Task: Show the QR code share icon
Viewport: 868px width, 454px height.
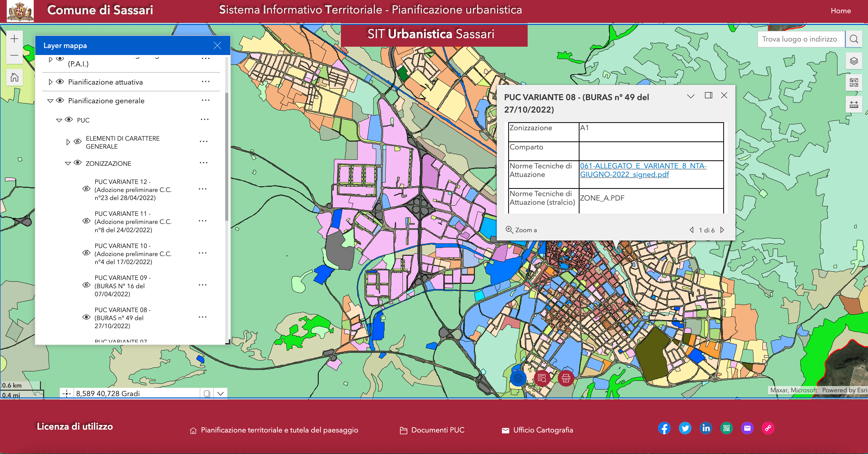Action: pyautogui.click(x=726, y=428)
